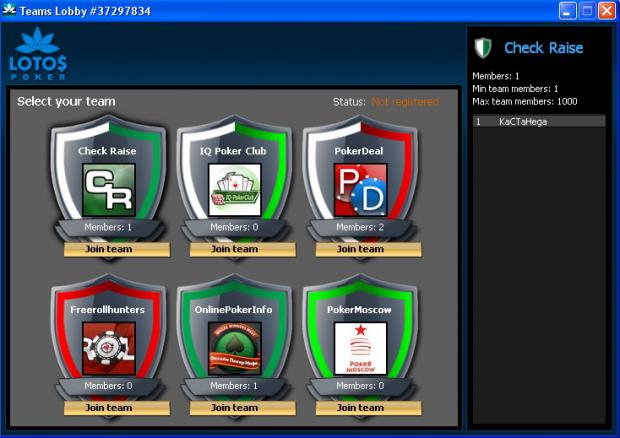
Task: Join the PokerDeal team
Action: 369,249
